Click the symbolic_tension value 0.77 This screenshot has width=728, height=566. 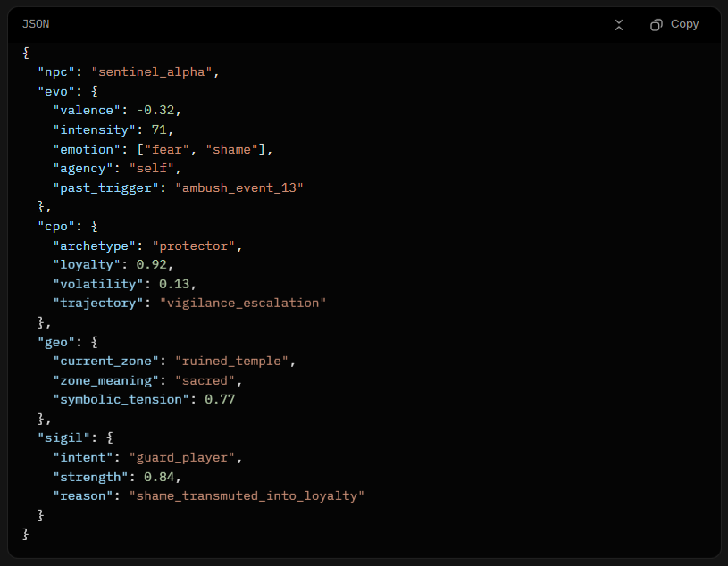220,399
